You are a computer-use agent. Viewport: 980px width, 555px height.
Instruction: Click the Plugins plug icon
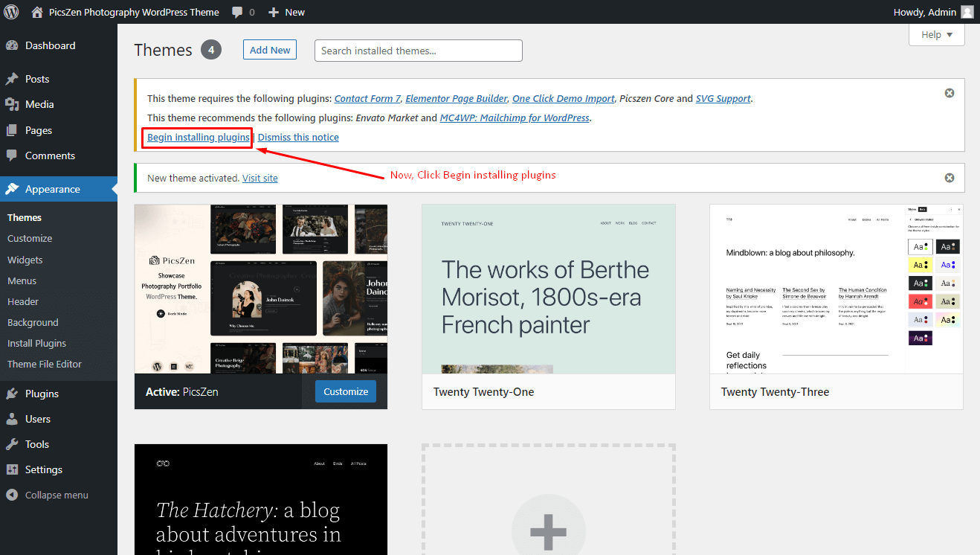12,394
